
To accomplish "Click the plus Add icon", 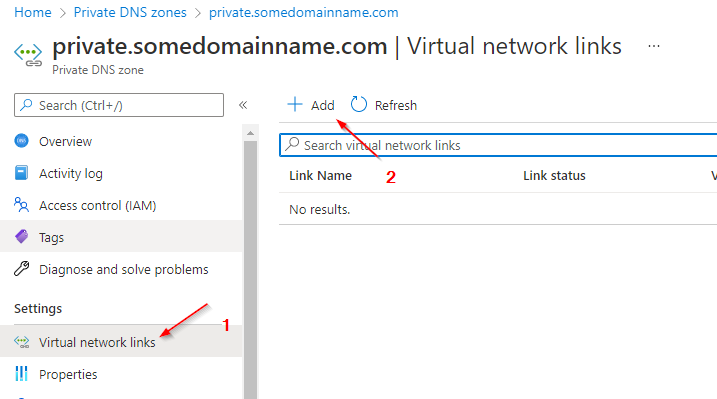I will [295, 105].
